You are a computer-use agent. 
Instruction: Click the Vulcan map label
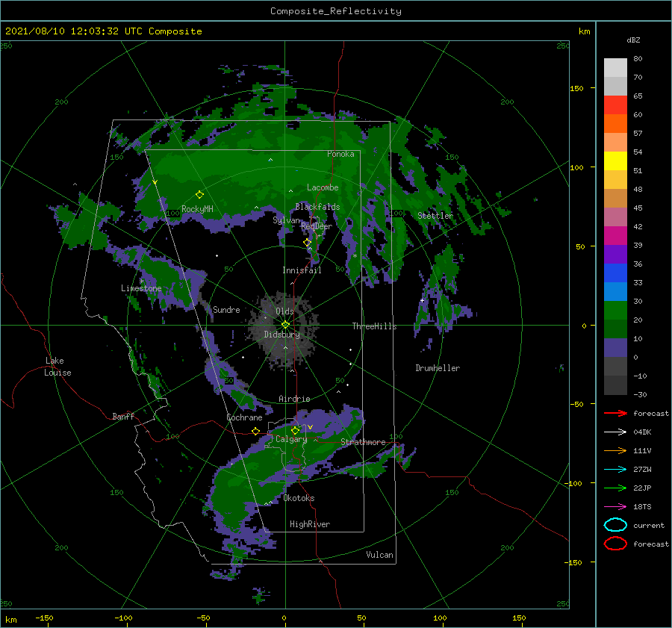tap(379, 555)
